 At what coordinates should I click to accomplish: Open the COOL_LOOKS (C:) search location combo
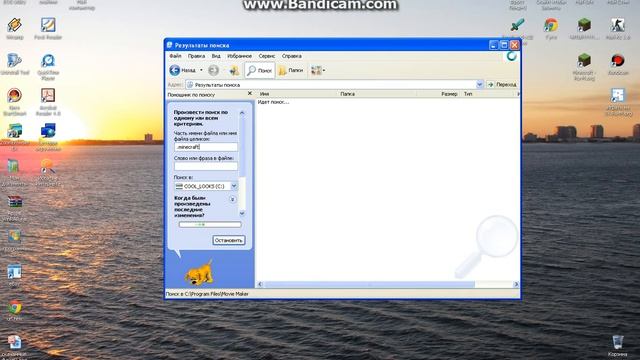click(206, 186)
